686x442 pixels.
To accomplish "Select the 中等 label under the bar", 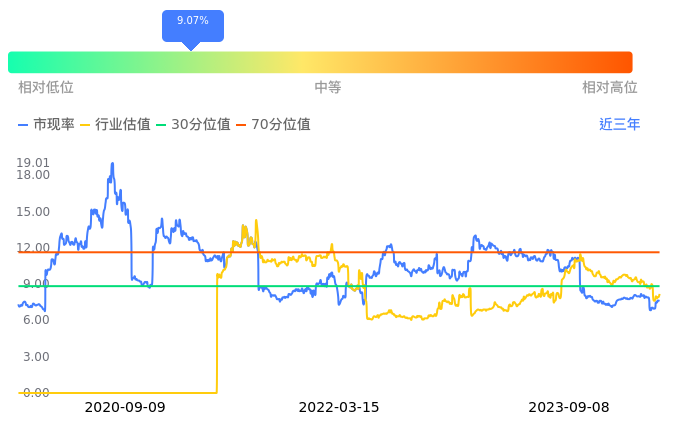I will 328,88.
